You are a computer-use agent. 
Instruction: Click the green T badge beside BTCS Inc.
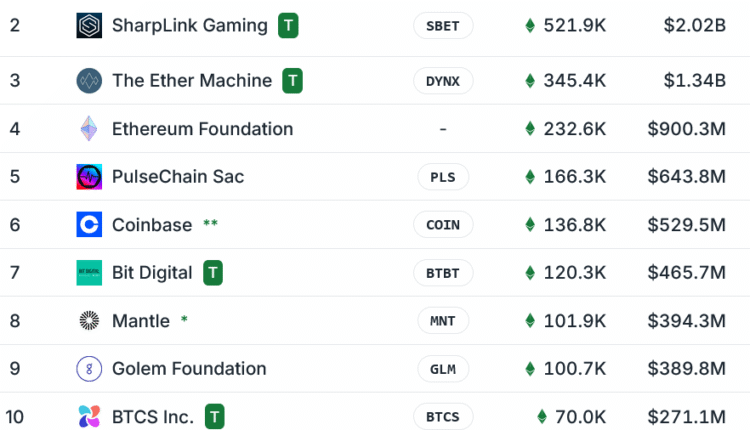coord(214,417)
